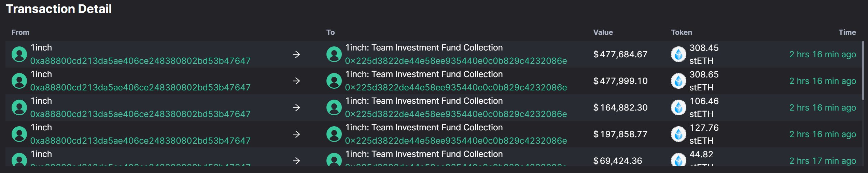Open recipient address link in $477,684.67 row
The image size is (868, 173).
(x=456, y=61)
